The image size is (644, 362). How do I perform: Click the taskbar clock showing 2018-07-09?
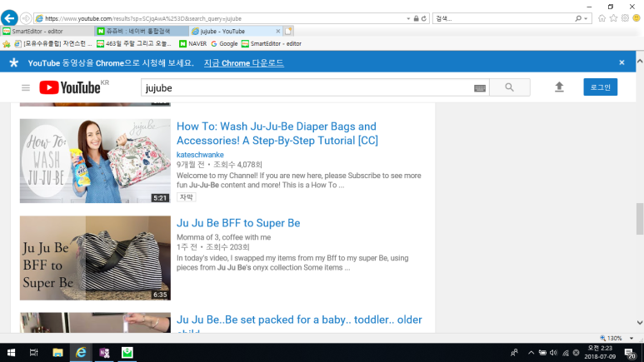pos(600,353)
